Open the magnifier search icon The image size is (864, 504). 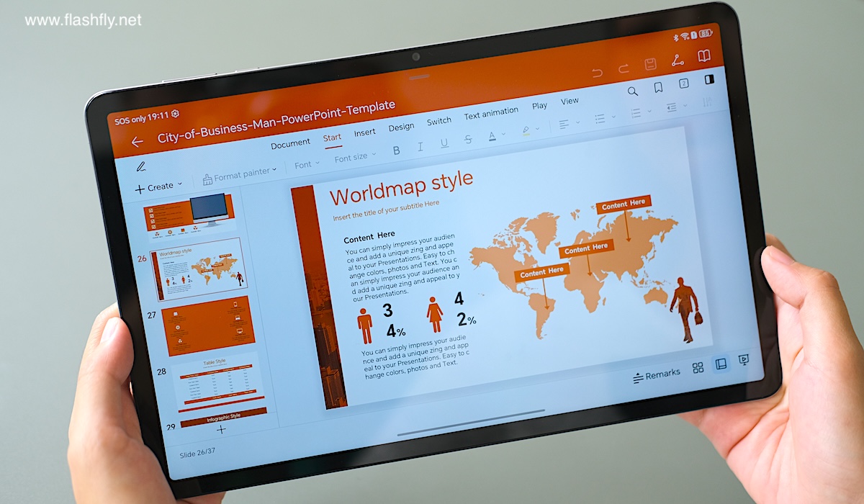pos(632,91)
